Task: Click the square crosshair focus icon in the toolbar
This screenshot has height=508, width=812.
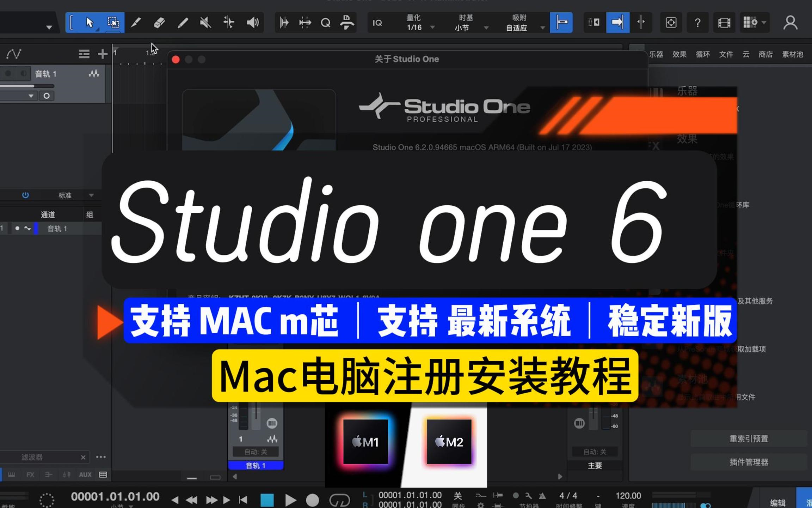Action: pyautogui.click(x=671, y=23)
